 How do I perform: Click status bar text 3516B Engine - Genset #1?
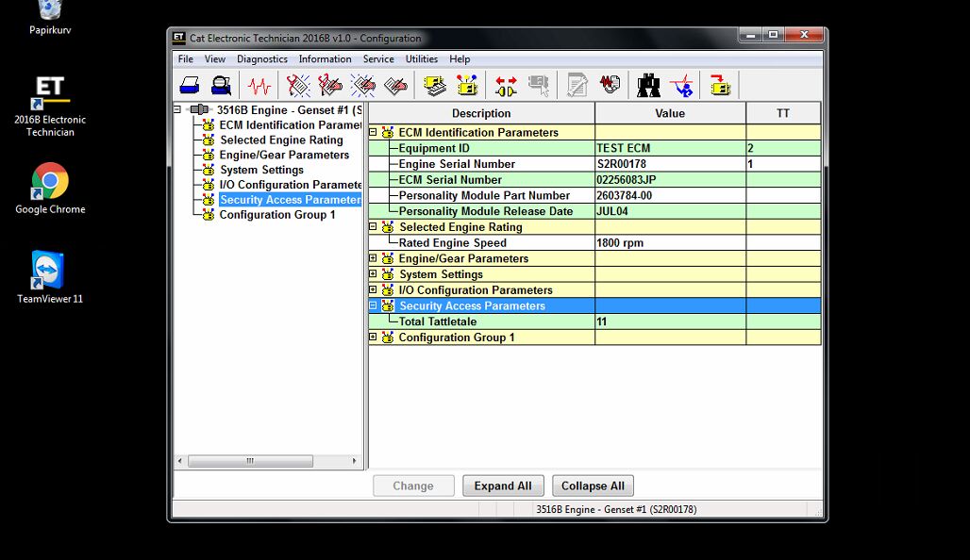[616, 509]
